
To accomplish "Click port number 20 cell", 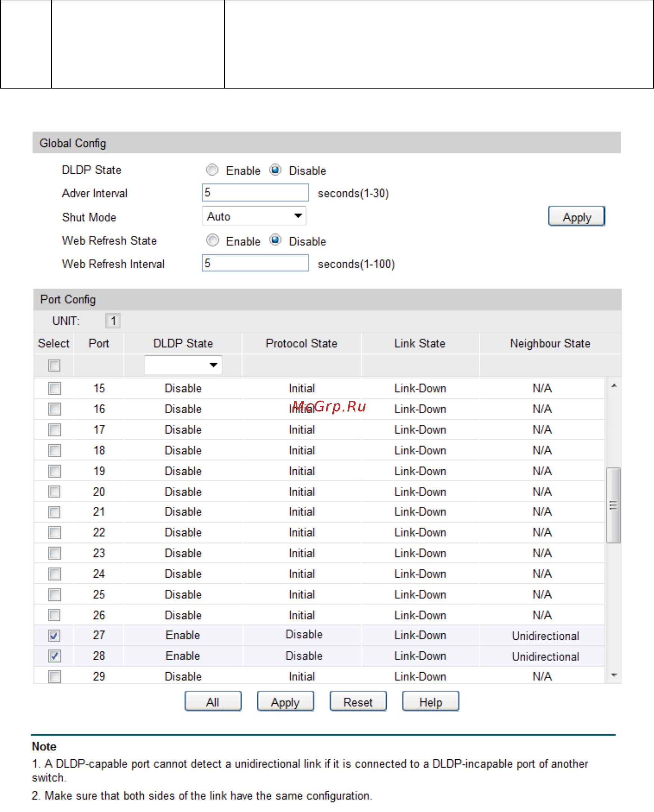I will point(99,492).
